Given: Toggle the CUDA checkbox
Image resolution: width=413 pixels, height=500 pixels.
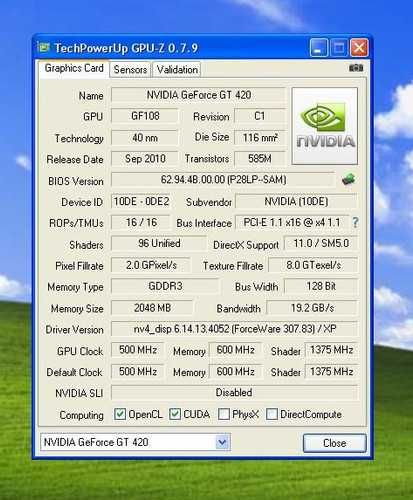Looking at the screenshot, I should (x=175, y=414).
